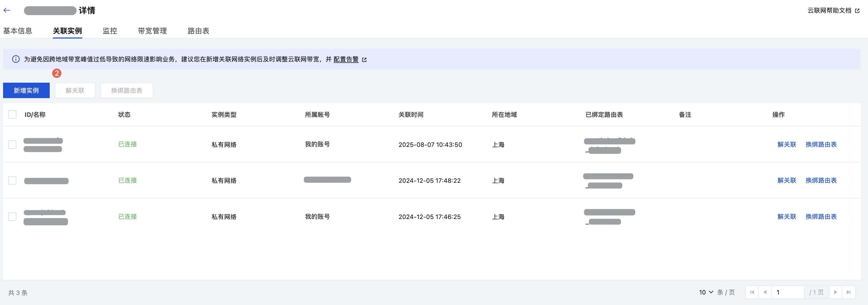Go to the previous page using the arrow icon
Viewport: 868px width, 305px height.
[765, 292]
